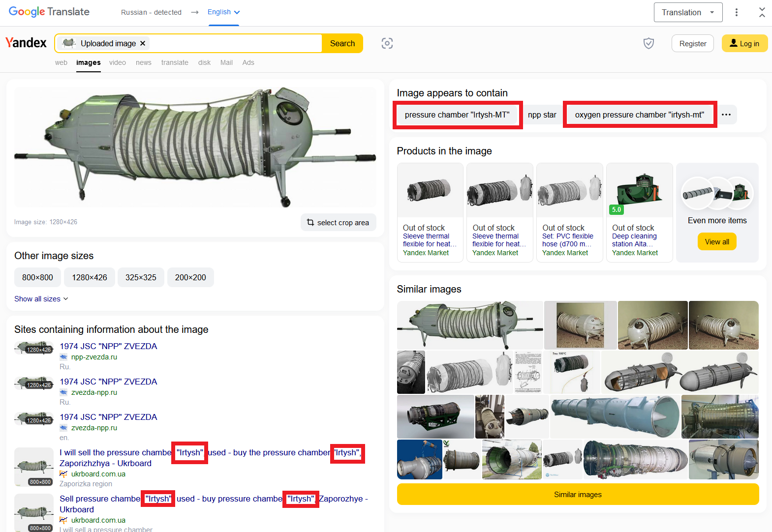Collapse the Google Translate bar
The width and height of the screenshot is (772, 532).
coord(762,12)
